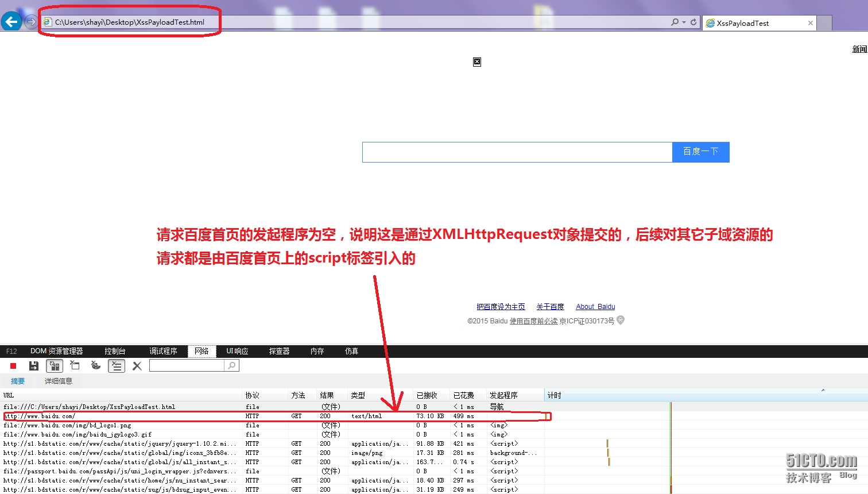Switch to the 摘要 summary view

click(x=18, y=381)
